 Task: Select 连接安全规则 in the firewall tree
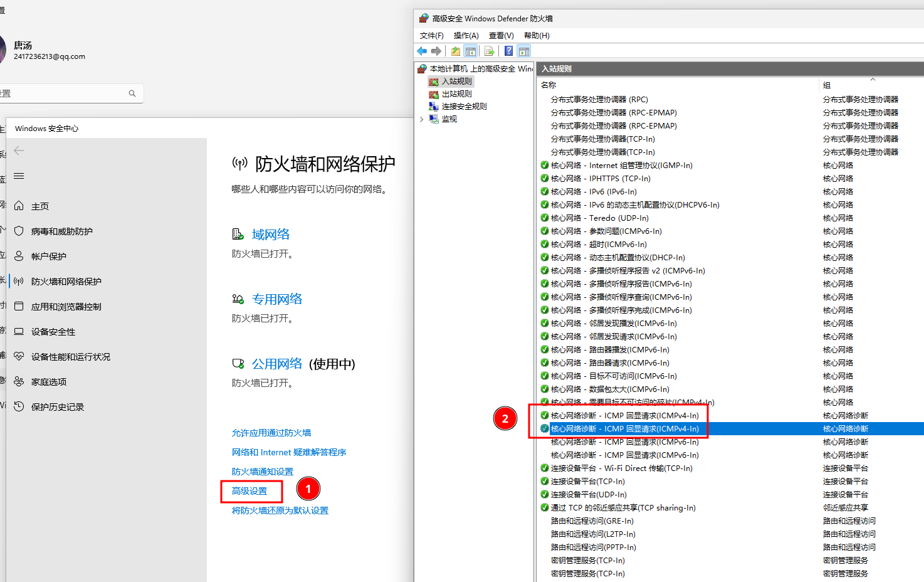[464, 107]
